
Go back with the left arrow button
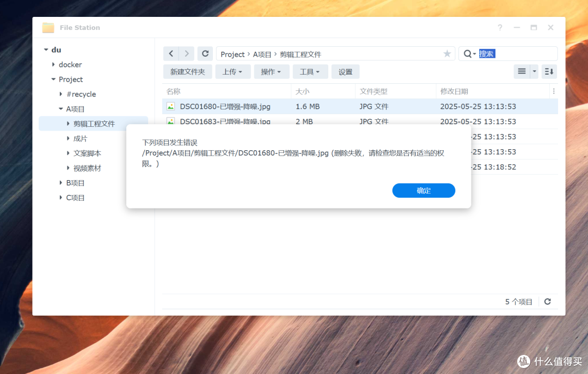tap(171, 54)
